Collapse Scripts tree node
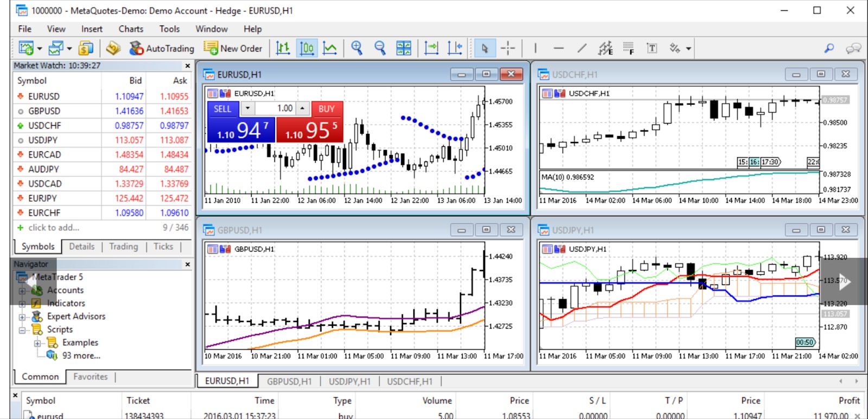 pyautogui.click(x=22, y=330)
